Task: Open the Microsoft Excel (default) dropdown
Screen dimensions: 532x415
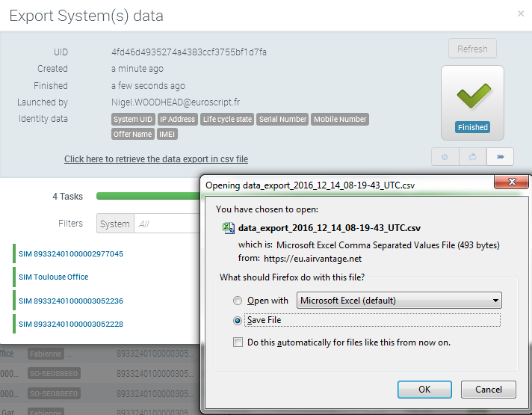Action: click(399, 301)
